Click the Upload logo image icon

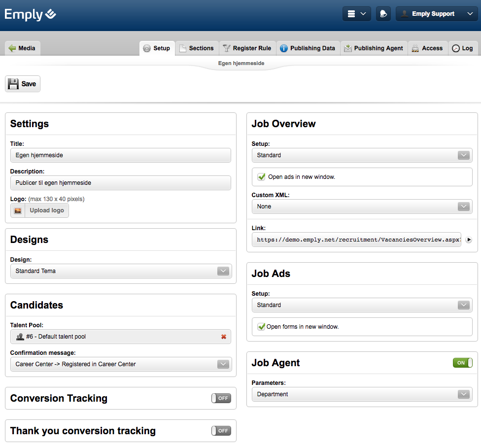pos(18,210)
